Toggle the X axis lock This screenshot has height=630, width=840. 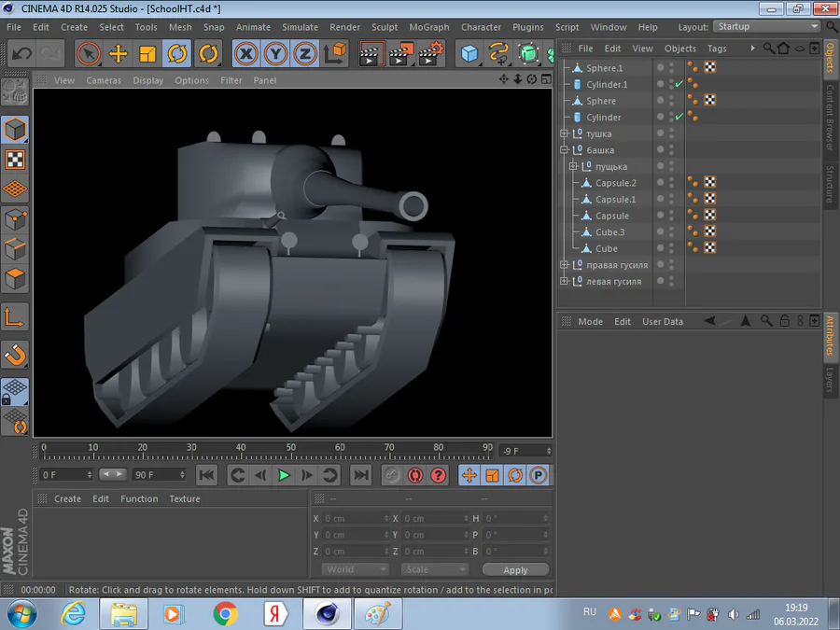tap(246, 54)
